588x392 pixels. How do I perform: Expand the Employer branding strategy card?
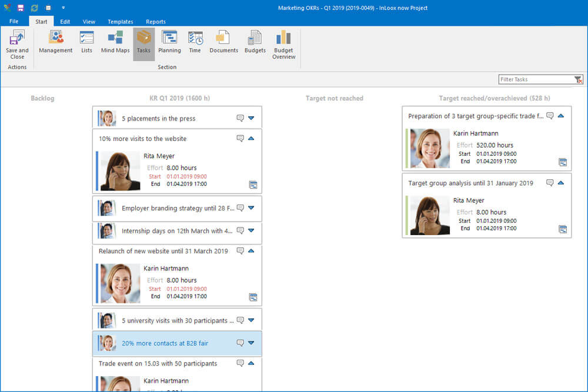pos(251,207)
